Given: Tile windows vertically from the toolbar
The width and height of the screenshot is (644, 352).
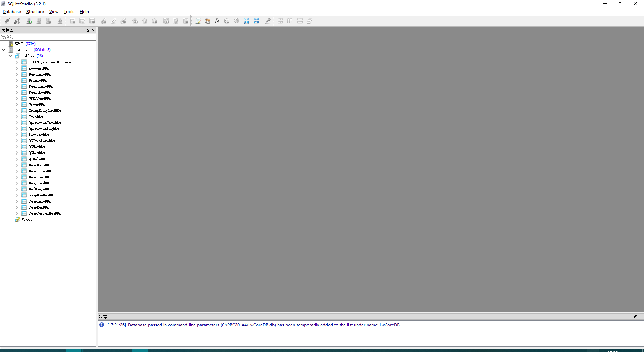Looking at the screenshot, I should tap(300, 21).
